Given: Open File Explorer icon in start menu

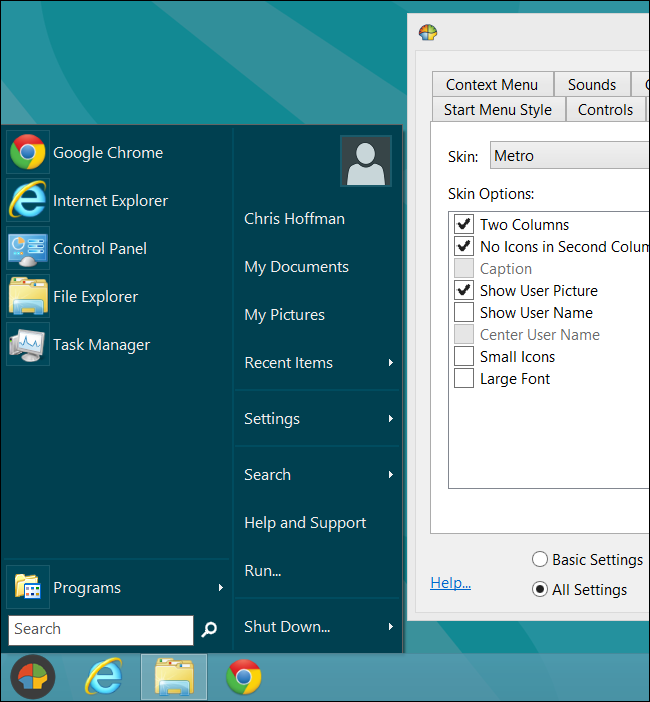Looking at the screenshot, I should [28, 296].
